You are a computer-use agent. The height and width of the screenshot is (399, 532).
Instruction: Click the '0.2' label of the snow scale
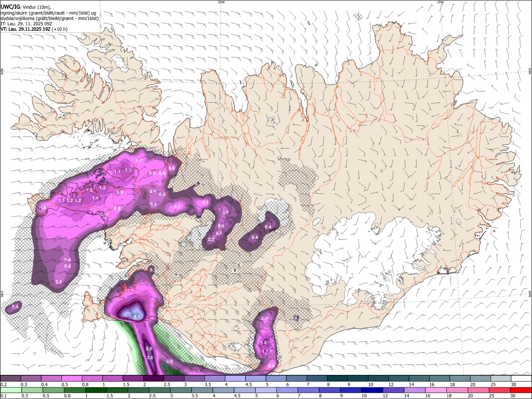(x=3, y=384)
